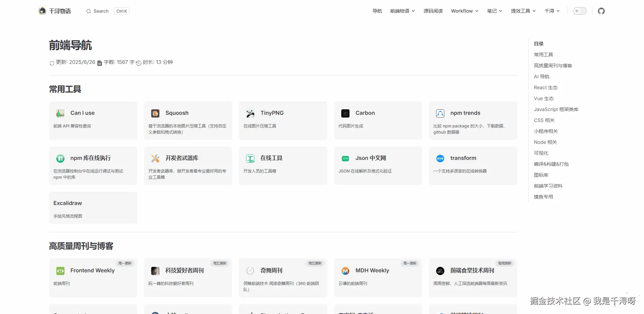The image size is (644, 314).
Task: Click the Ctrl K shortcut badge
Action: [x=121, y=11]
